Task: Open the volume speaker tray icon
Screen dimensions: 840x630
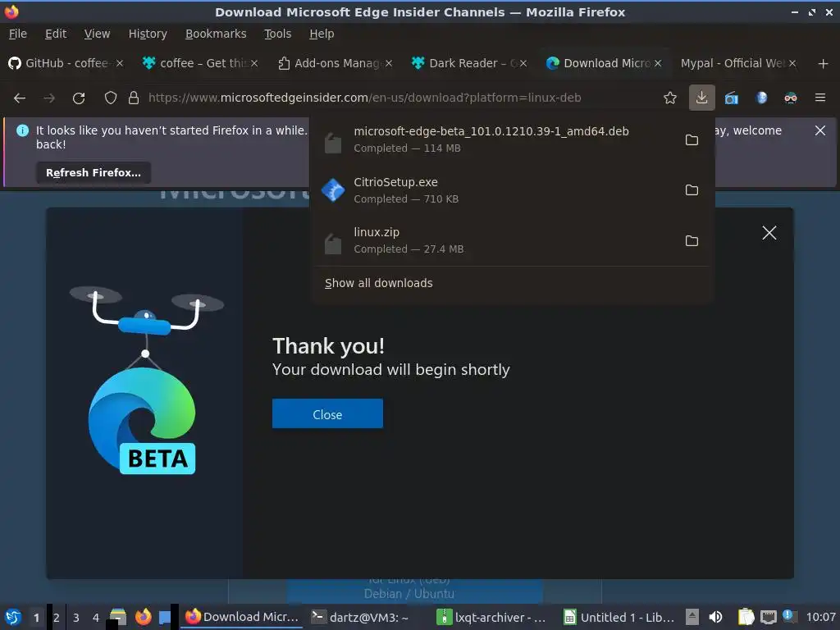Action: click(x=715, y=617)
